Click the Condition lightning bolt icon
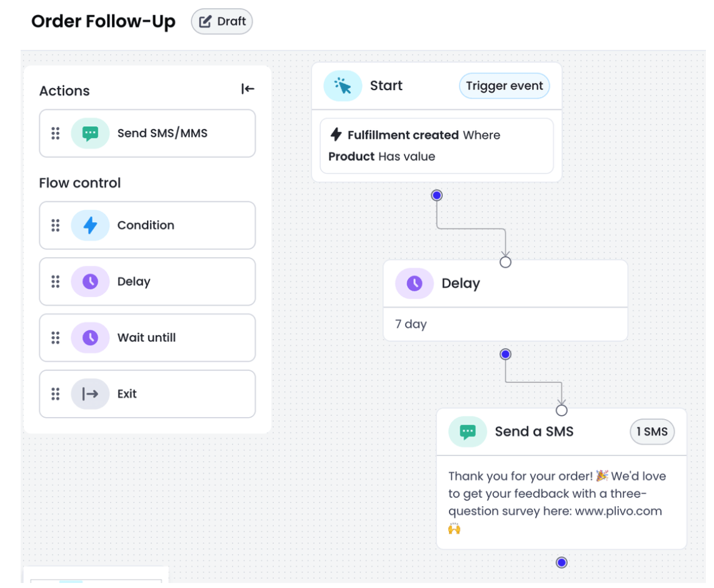Screen dimensions: 714x588 click(90, 225)
